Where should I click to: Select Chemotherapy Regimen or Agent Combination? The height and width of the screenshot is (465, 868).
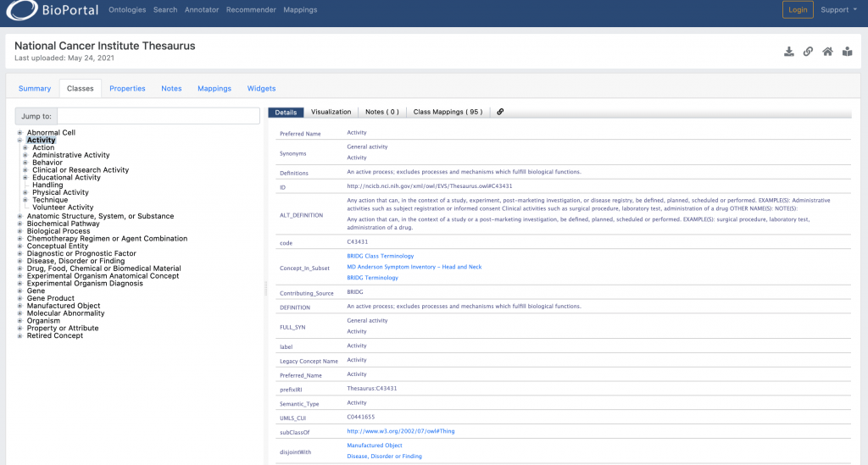[x=107, y=239]
